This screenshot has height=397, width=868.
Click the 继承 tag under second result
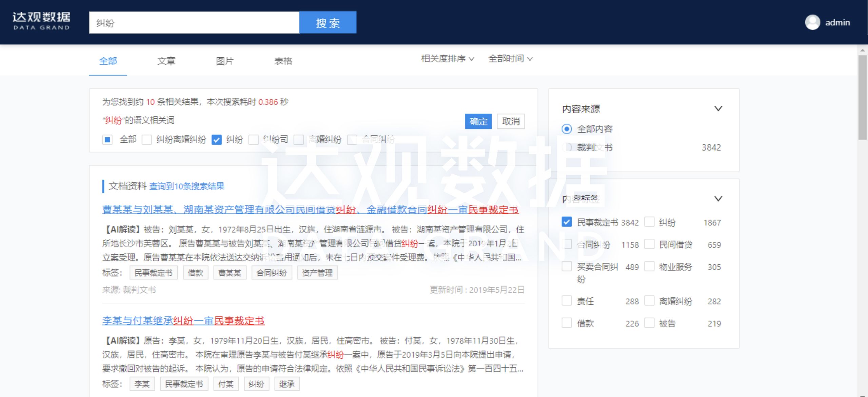tap(287, 384)
